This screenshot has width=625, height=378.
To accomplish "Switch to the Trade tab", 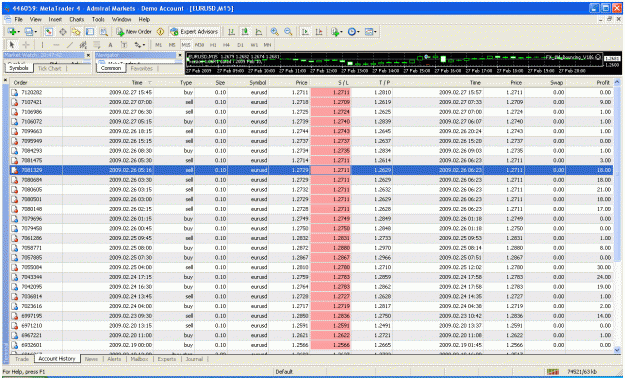I will (22, 359).
